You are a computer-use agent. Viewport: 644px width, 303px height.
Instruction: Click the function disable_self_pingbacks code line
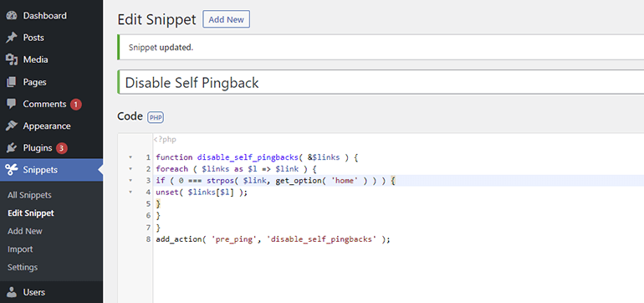coord(258,157)
